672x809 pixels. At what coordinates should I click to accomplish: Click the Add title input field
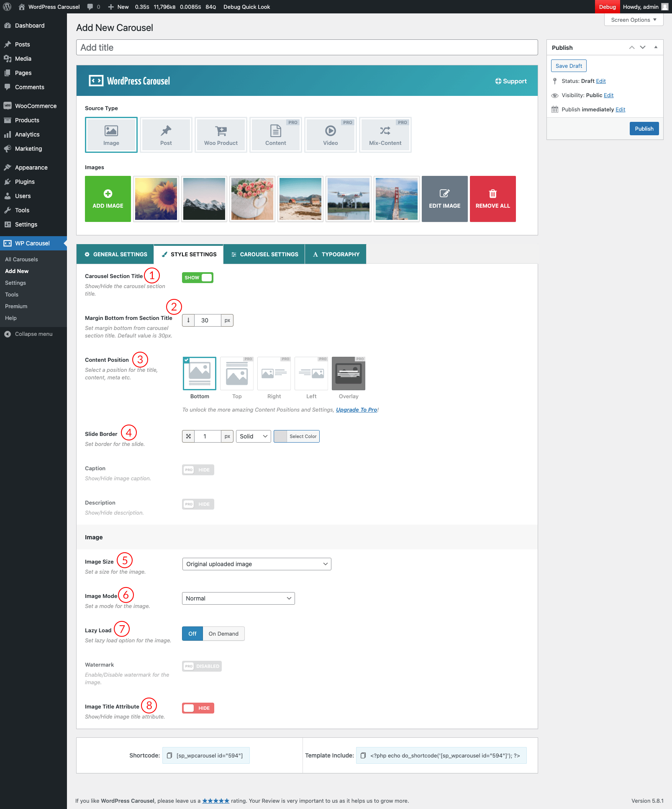click(307, 47)
